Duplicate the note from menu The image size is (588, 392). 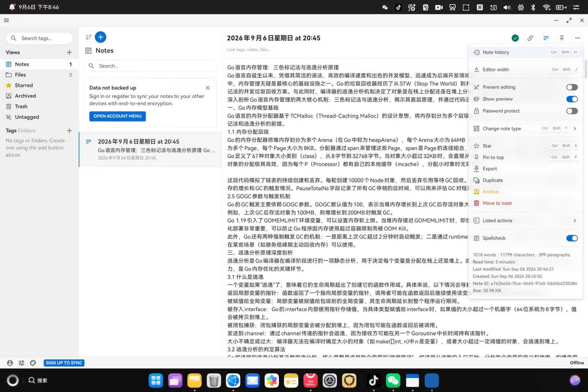(x=526, y=180)
